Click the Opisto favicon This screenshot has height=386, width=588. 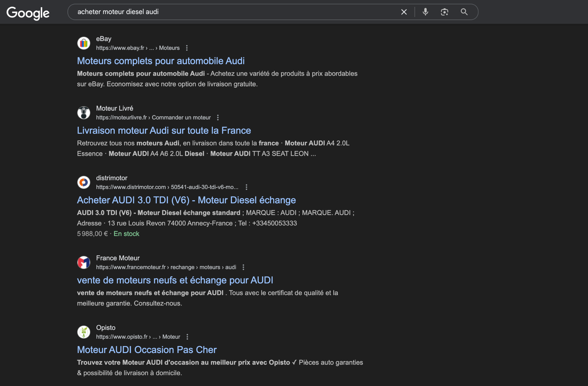[x=84, y=332]
